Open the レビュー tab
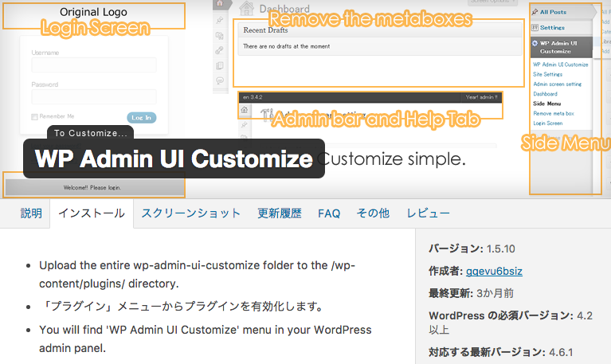Viewport: 611px width, 364px height. (x=428, y=213)
